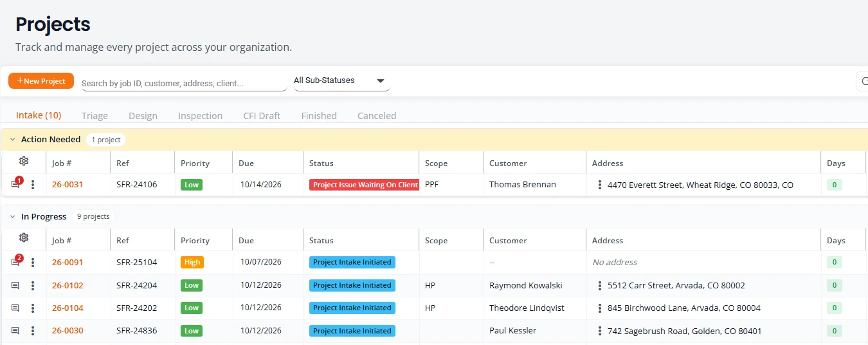
Task: Open column settings gear in Action Needed table
Action: (x=24, y=161)
